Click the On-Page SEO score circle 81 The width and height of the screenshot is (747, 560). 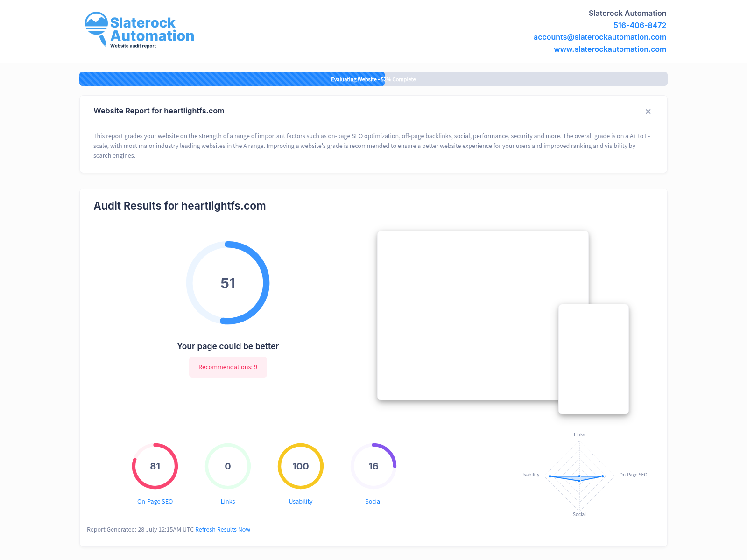point(155,466)
